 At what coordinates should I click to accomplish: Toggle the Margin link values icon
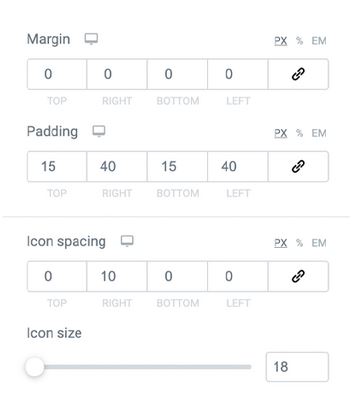tap(298, 74)
